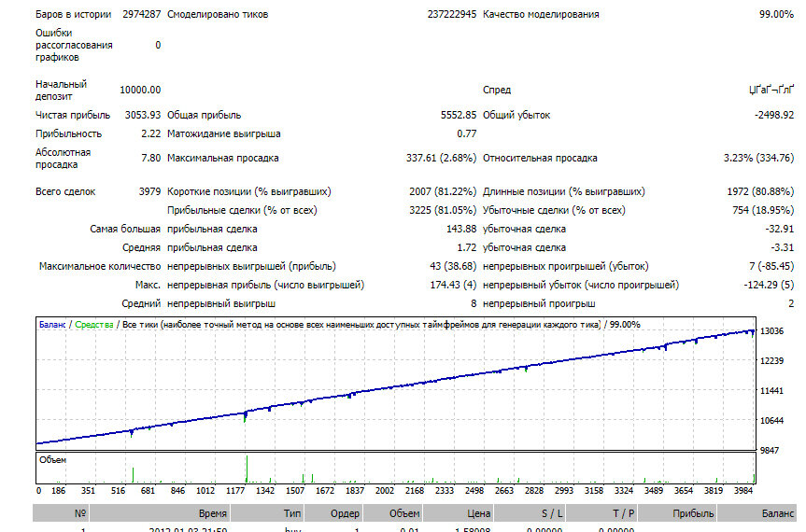Select the 'Относительная просадка' value 3.23% (334.76)
Screen dimensions: 806x532
tap(758, 158)
